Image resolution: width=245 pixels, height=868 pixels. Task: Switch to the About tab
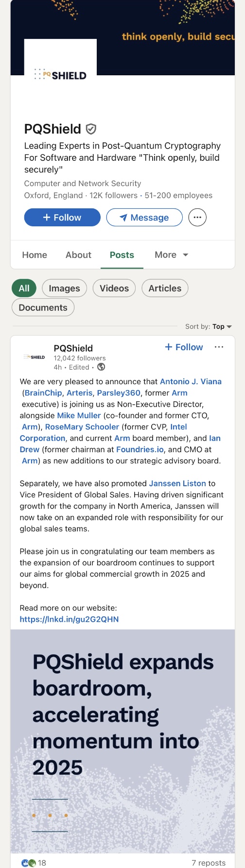[78, 255]
